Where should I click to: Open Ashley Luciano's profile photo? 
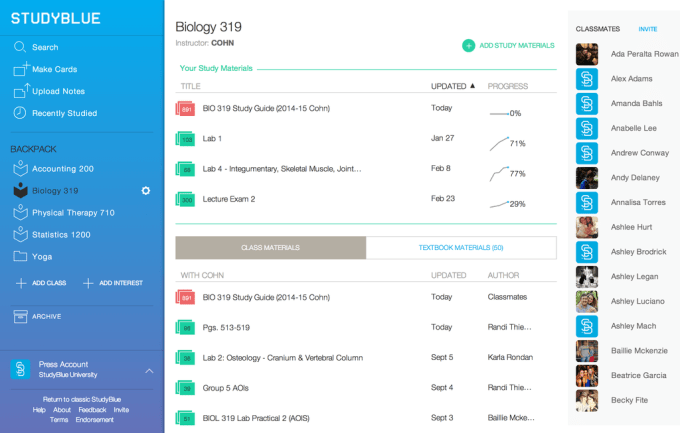tap(587, 302)
